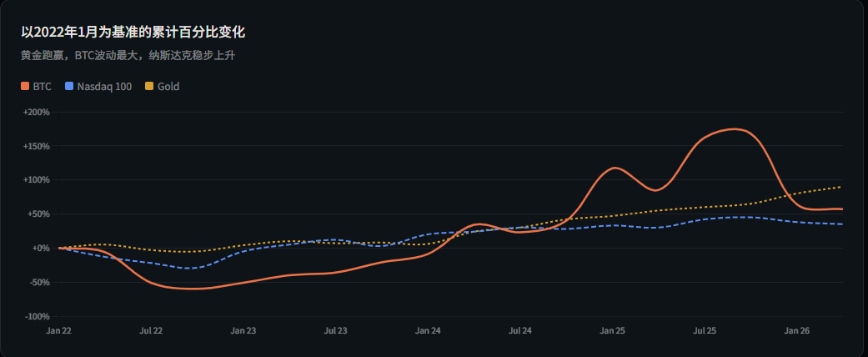
Task: Click the +200% y-axis label
Action: 37,112
